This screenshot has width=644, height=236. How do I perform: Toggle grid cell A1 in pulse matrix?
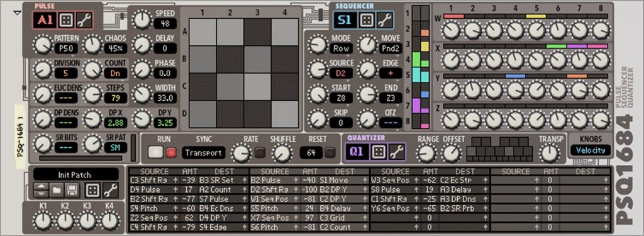pyautogui.click(x=203, y=32)
